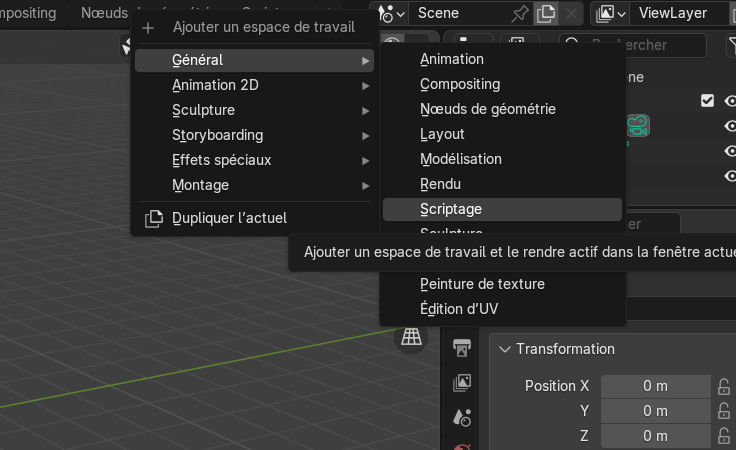Click the new scene icon
Screen dimensions: 736x450
pos(546,13)
